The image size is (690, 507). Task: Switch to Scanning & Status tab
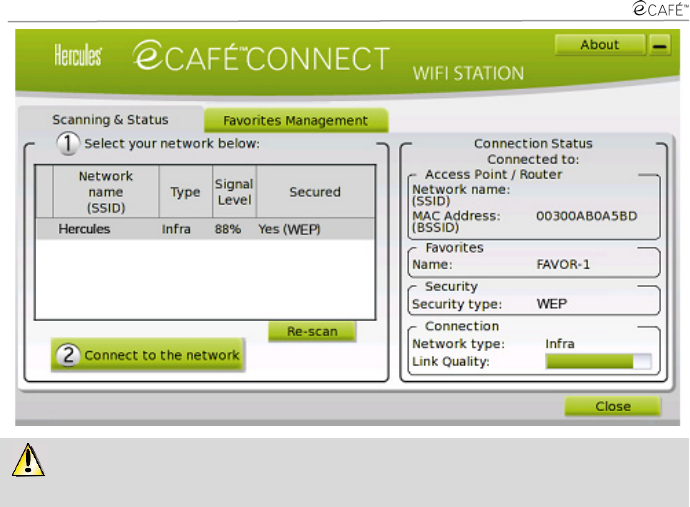click(110, 120)
